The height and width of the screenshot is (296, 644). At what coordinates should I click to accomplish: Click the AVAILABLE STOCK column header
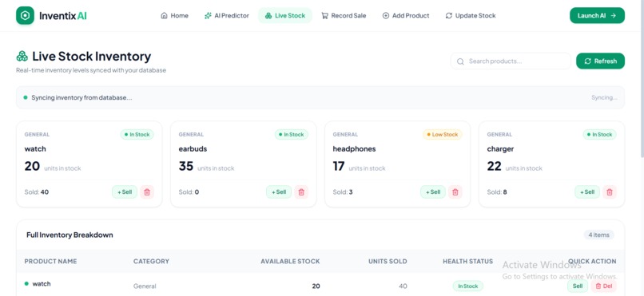point(290,261)
